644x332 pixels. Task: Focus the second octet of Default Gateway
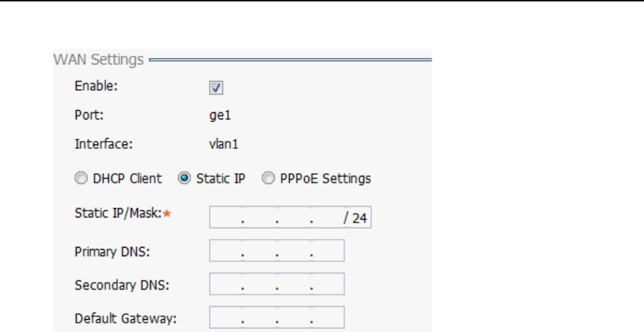click(x=260, y=318)
